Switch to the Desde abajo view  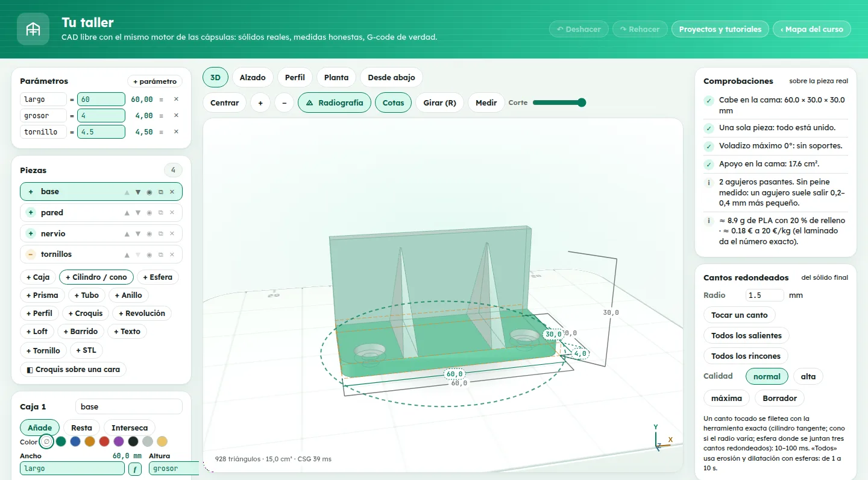coord(391,77)
